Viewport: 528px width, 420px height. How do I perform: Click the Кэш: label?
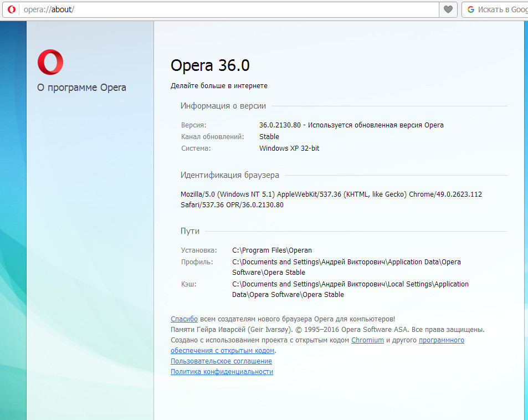tap(188, 284)
